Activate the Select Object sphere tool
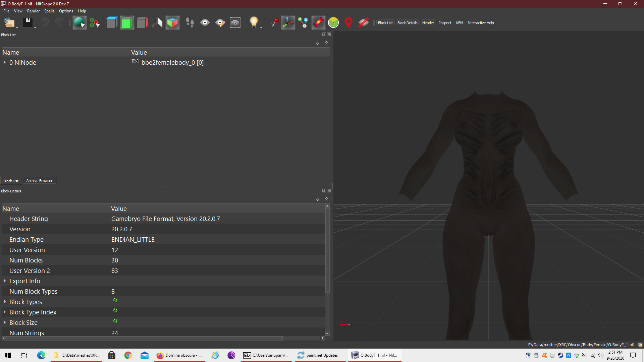The height and width of the screenshot is (362, 644). [x=79, y=23]
